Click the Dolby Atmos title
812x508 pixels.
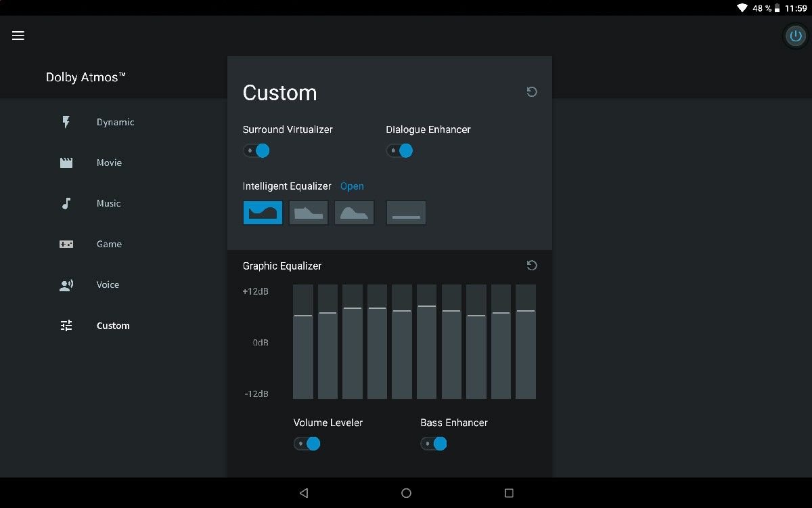pyautogui.click(x=86, y=77)
